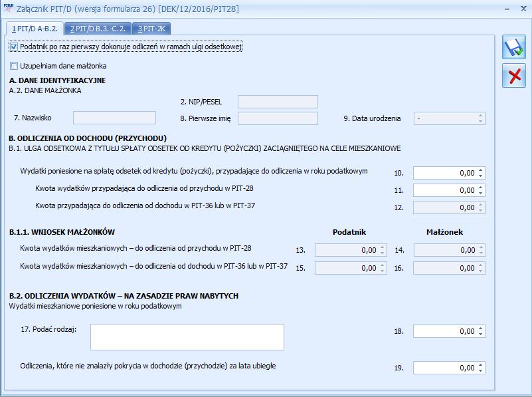532x397 pixels.
Task: Click the '17. Podać rodzaj' text area
Action: [x=187, y=337]
